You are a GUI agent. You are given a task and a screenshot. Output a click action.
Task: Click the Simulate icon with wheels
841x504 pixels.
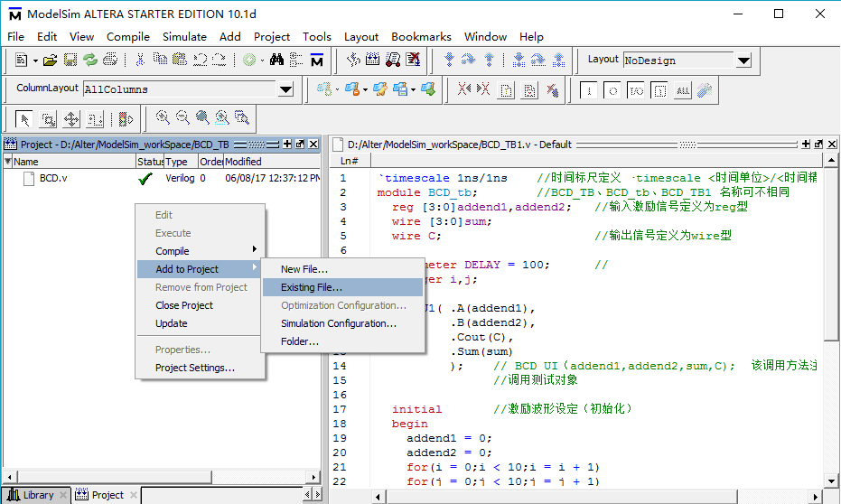(393, 60)
